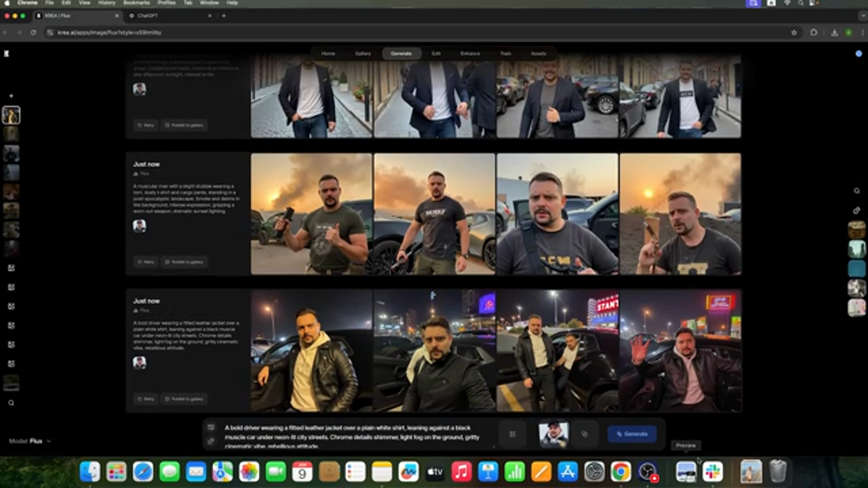Open Finder in the Dock
The width and height of the screenshot is (868, 488).
[90, 471]
